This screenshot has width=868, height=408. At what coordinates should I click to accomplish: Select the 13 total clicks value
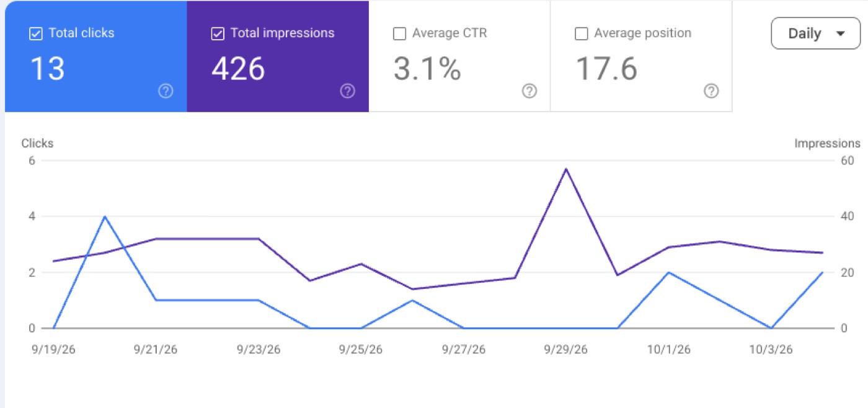point(47,68)
